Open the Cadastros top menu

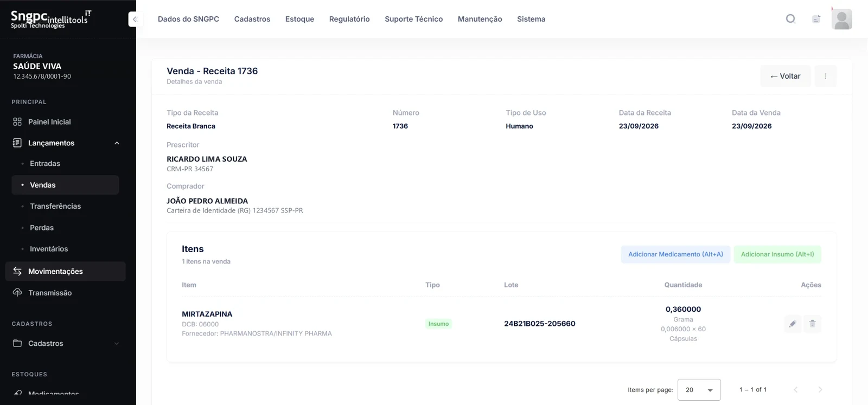coord(252,19)
